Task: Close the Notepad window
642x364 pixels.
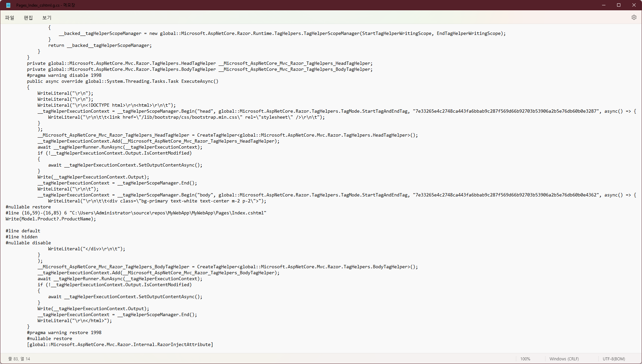Action: pyautogui.click(x=634, y=5)
